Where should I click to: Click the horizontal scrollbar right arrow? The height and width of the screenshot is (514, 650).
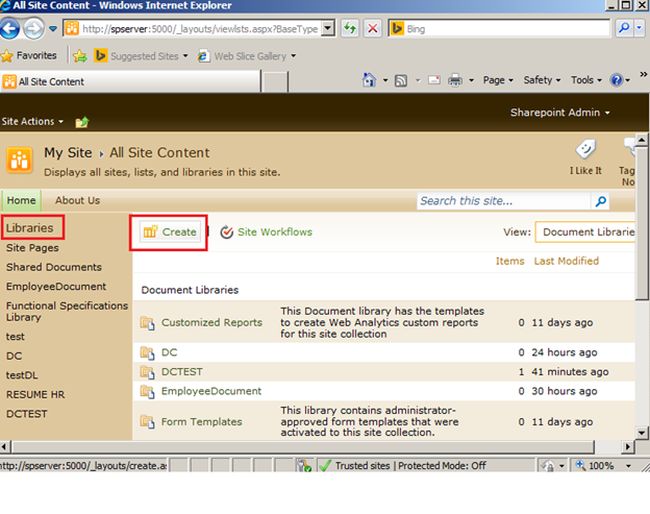tap(628, 447)
